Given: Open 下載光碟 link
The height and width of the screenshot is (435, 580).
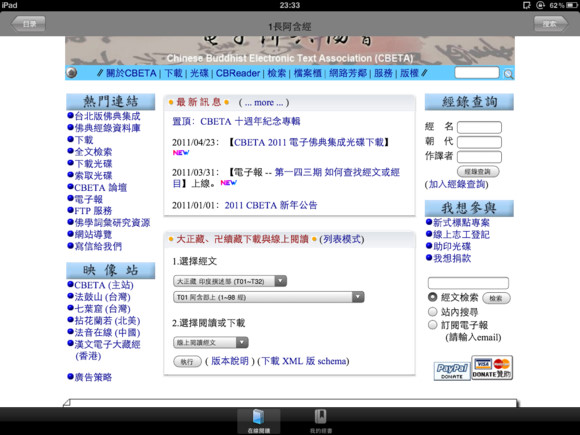Looking at the screenshot, I should pos(93,163).
